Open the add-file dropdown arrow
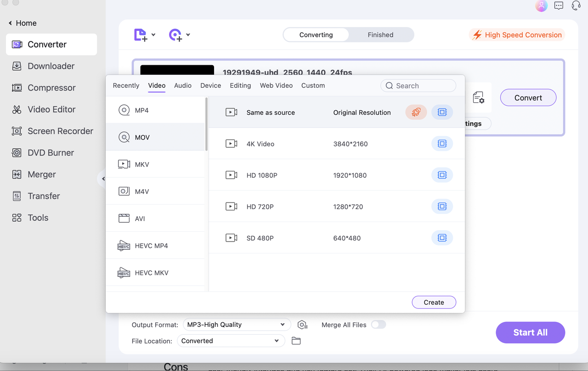The width and height of the screenshot is (588, 371). click(153, 34)
